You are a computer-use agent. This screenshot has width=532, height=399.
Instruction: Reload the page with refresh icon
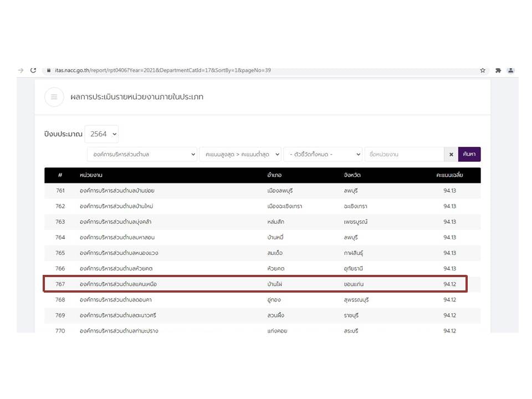click(x=33, y=70)
